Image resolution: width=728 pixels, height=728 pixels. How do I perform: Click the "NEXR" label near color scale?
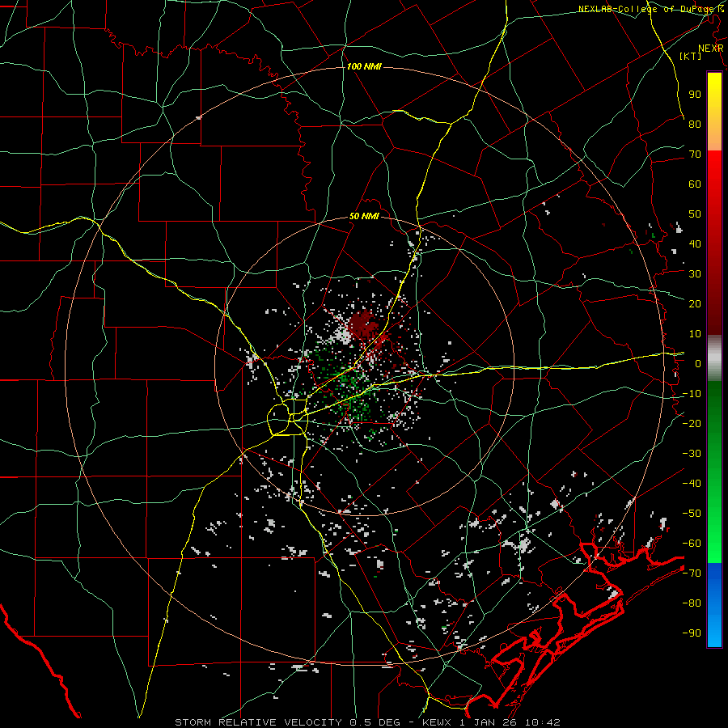[x=711, y=49]
